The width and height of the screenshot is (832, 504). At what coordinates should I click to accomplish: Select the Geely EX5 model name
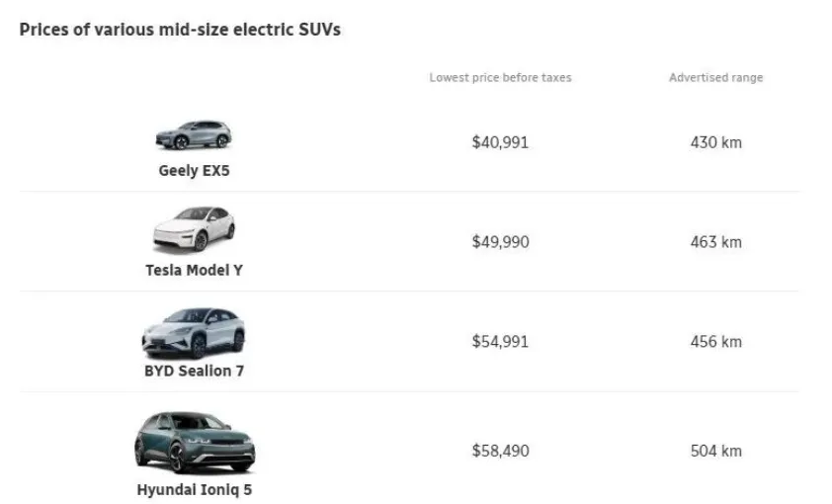(194, 170)
